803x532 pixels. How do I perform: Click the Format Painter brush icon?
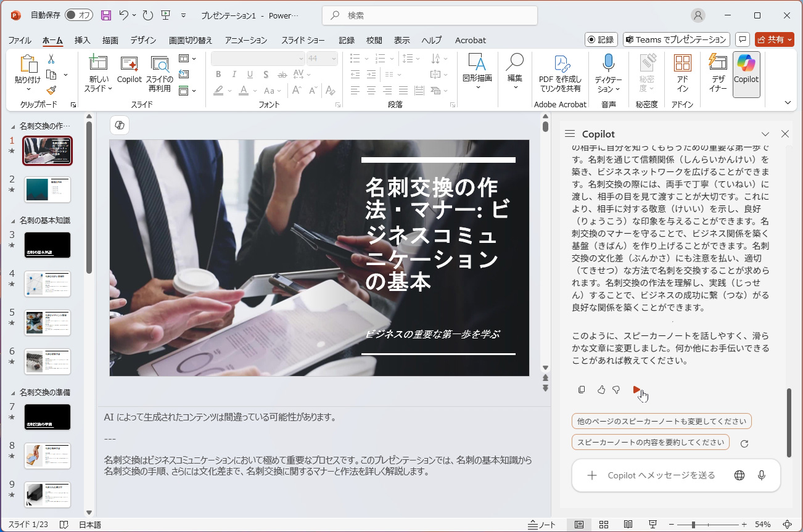pos(51,91)
